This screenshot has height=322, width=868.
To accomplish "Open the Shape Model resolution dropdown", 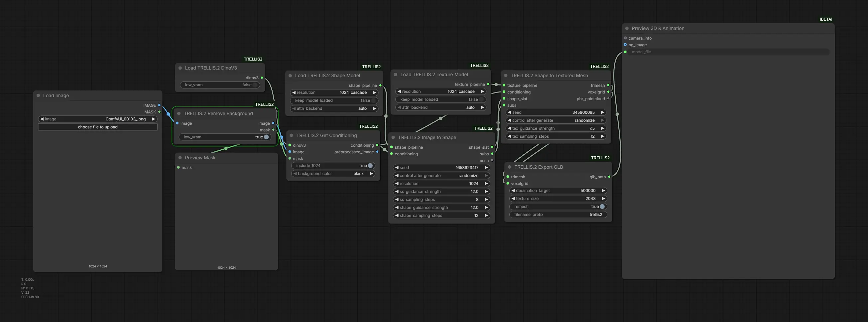I will click(334, 92).
